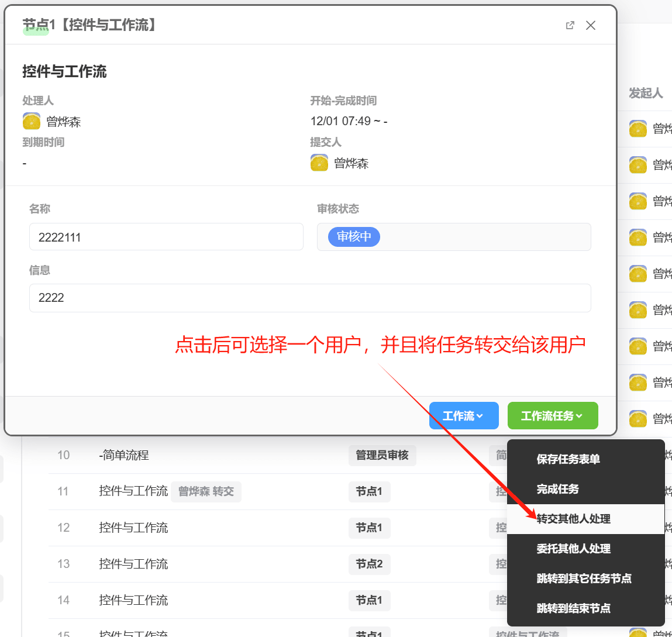
Task: Click the 节点2 tag in row 13
Action: pyautogui.click(x=369, y=564)
